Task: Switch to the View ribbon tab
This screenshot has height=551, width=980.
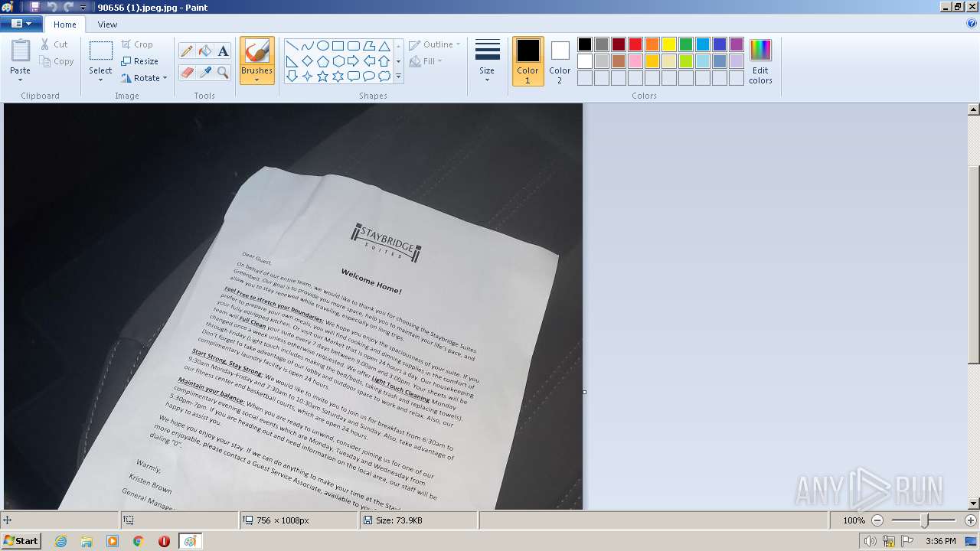Action: (107, 24)
